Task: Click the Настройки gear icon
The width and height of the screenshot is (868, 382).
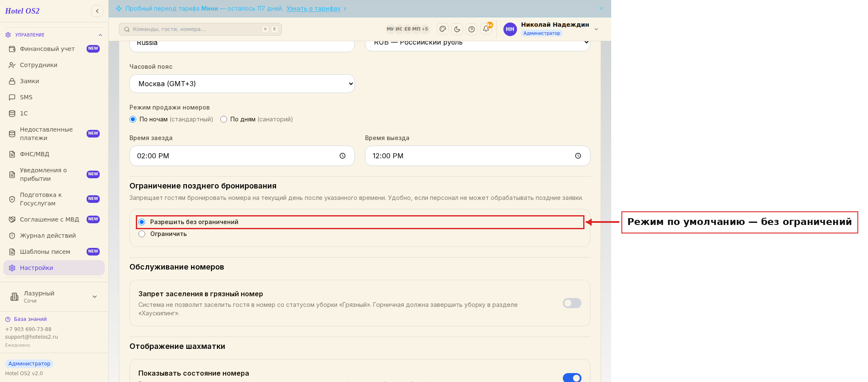Action: (12, 268)
